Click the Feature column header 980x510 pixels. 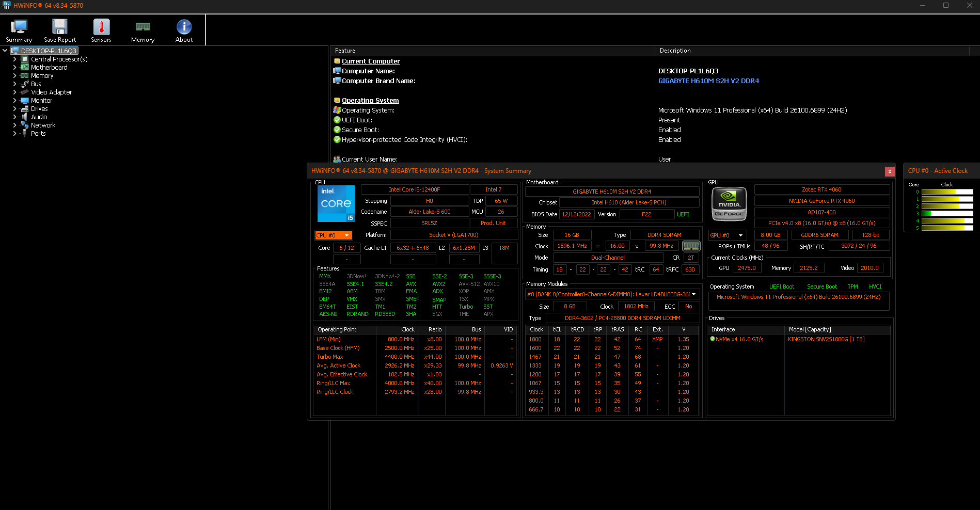pyautogui.click(x=345, y=51)
